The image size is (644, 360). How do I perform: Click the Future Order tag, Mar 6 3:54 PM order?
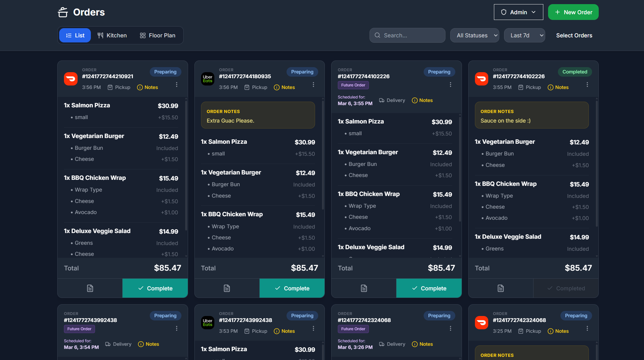click(x=79, y=329)
